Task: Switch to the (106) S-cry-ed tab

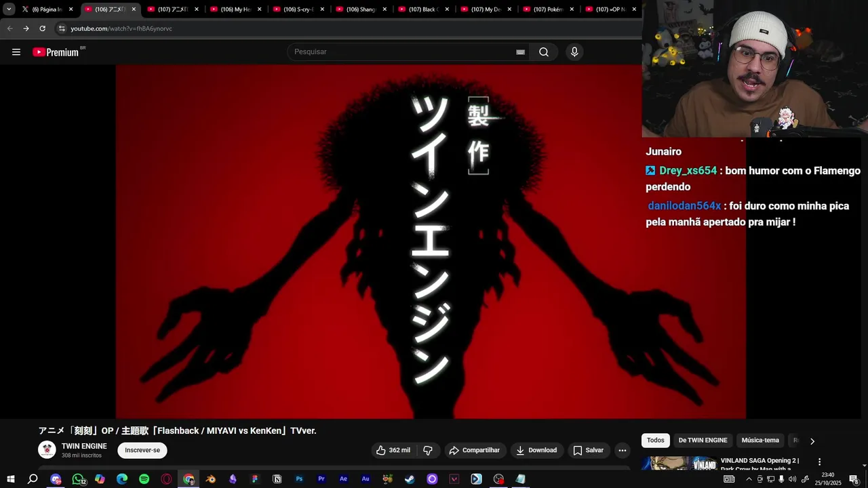Action: click(298, 9)
